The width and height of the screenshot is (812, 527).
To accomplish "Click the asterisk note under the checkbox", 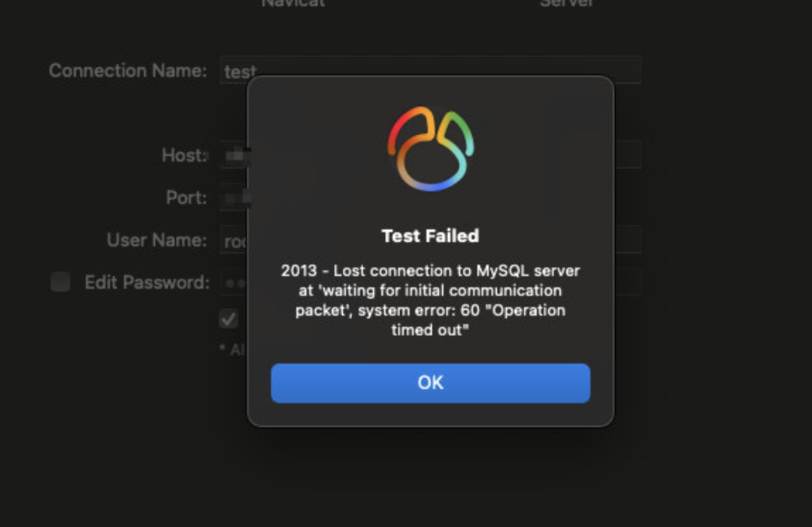I will [232, 350].
